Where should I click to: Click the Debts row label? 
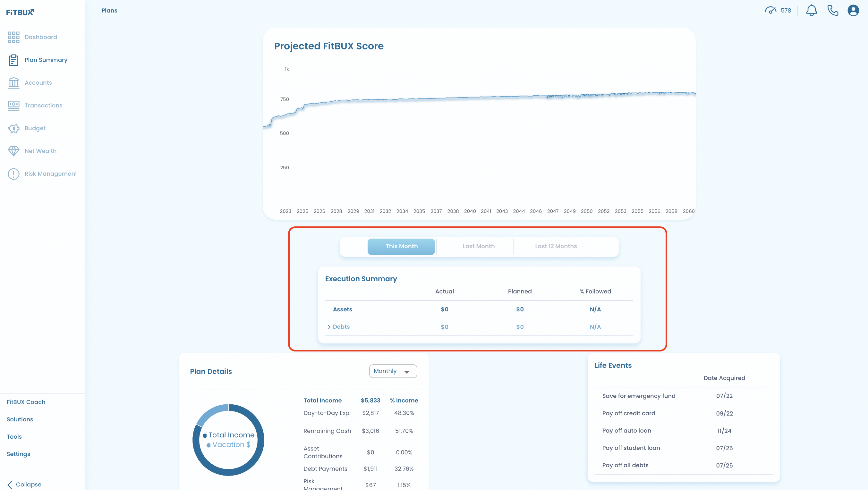point(341,327)
